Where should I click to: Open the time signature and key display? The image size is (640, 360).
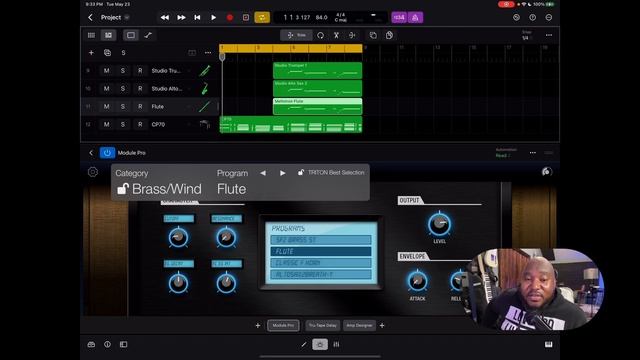340,18
